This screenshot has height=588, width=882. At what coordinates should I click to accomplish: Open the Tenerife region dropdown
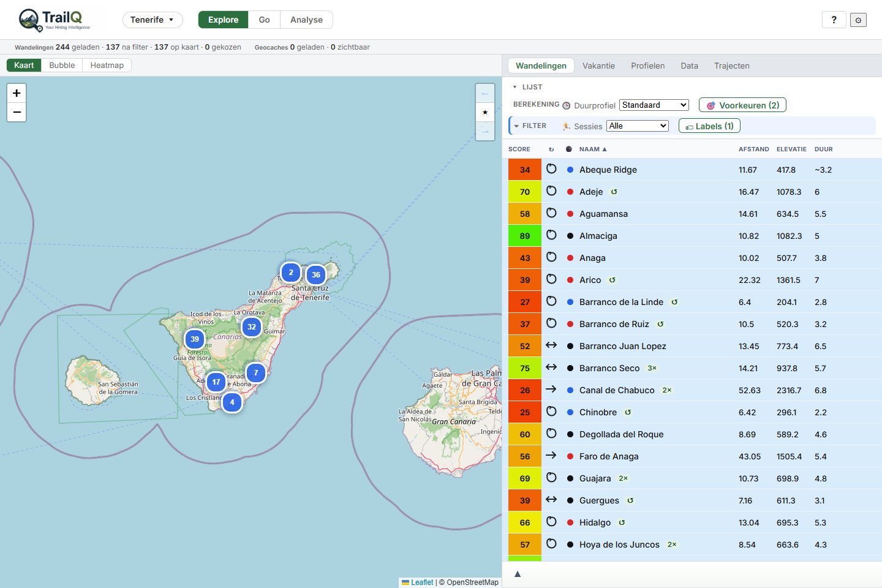153,20
